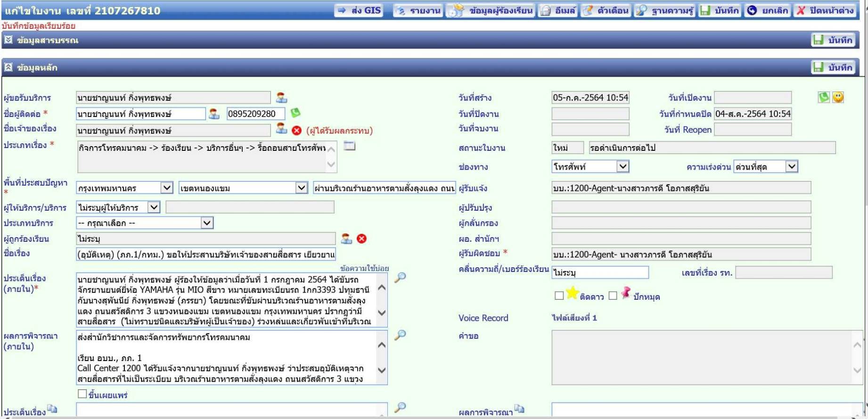Expand the ความเร่งด่วน dropdown
Image resolution: width=868 pixels, height=419 pixels.
[765, 166]
